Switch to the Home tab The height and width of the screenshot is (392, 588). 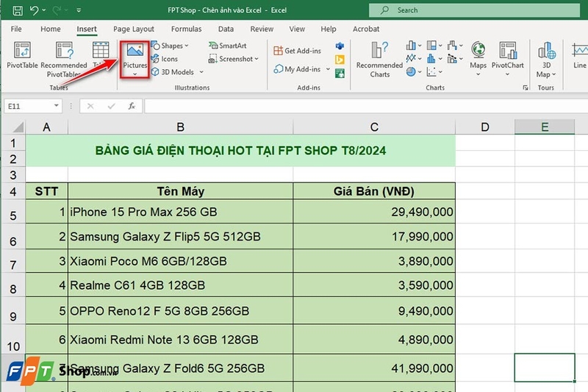(x=51, y=29)
